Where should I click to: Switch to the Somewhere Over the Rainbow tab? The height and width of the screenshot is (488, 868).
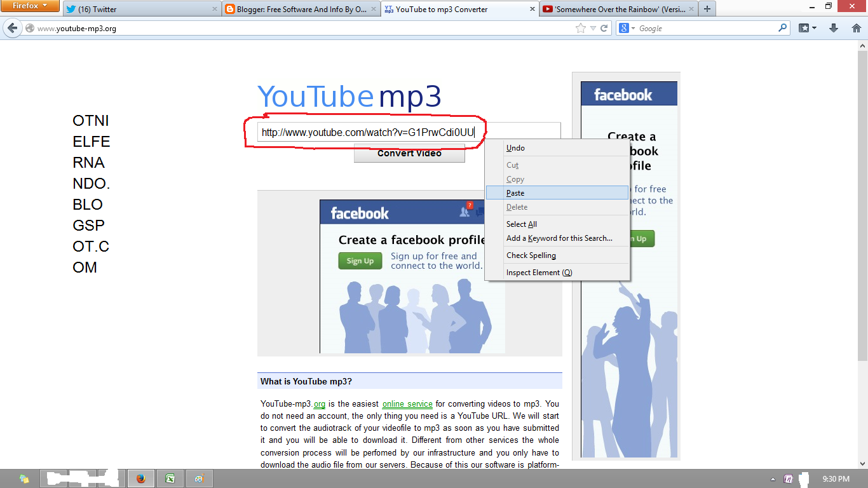(618, 9)
